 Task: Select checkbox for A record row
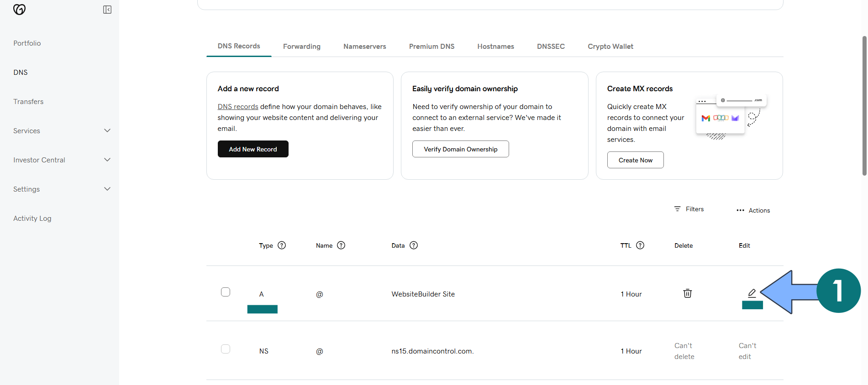coord(226,292)
